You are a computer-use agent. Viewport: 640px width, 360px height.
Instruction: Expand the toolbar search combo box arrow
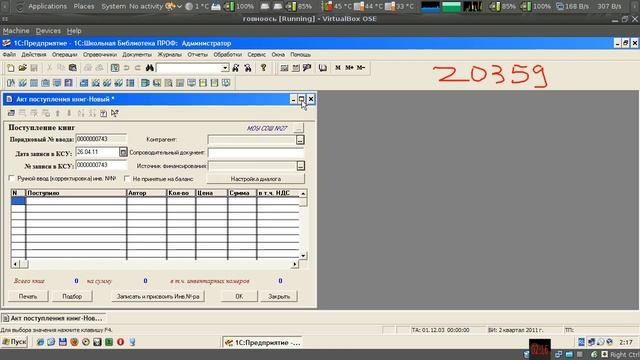[x=225, y=68]
